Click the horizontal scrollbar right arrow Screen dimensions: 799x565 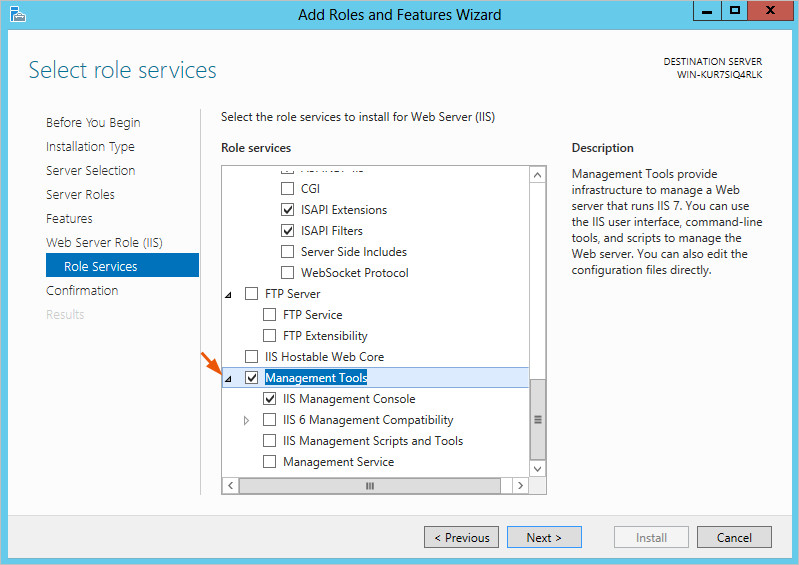tap(519, 485)
